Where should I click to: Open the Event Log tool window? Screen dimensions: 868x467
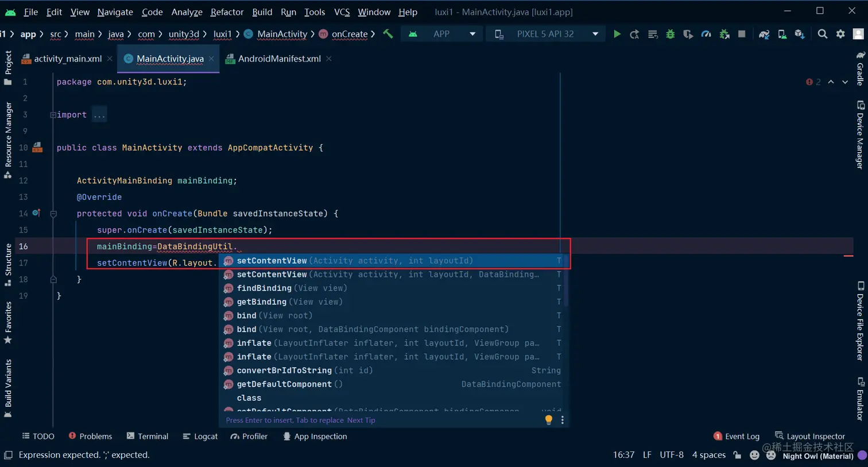[737, 436]
